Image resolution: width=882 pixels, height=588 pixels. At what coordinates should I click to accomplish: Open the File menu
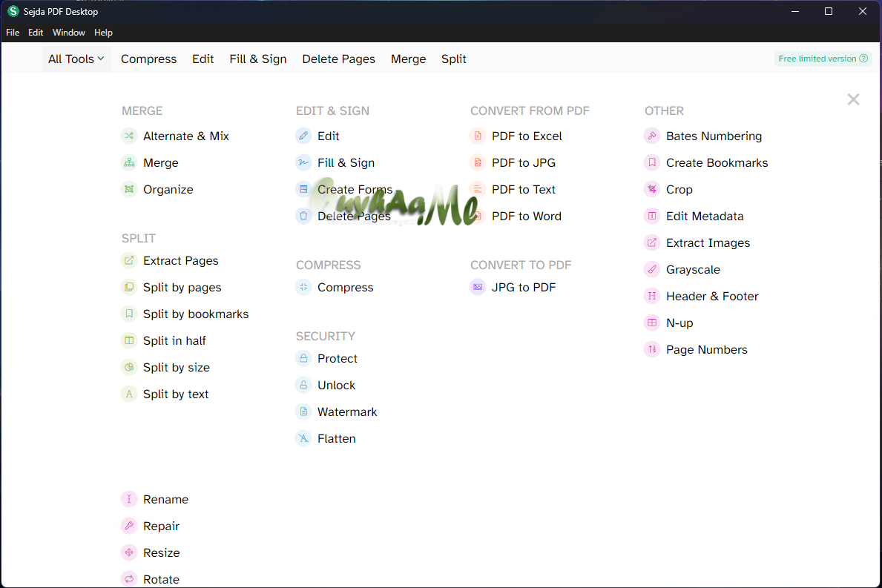click(x=13, y=33)
